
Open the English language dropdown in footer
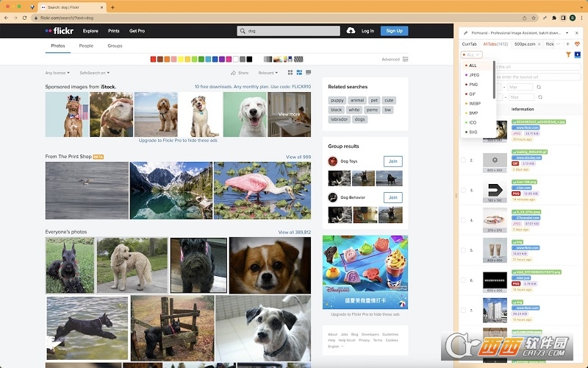pos(336,347)
